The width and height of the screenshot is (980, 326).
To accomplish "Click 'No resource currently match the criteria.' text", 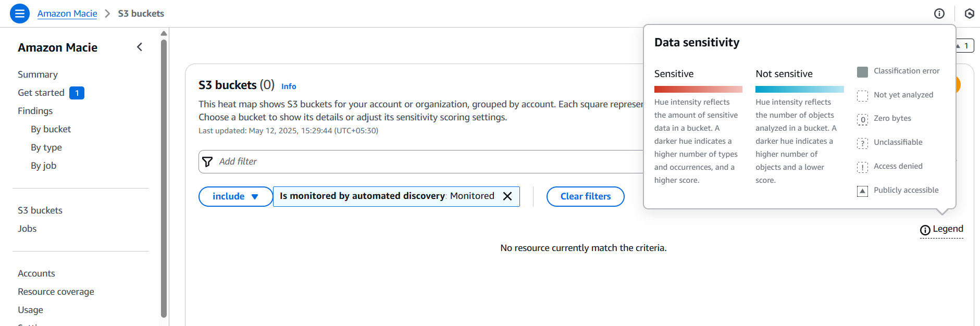I will (x=583, y=248).
